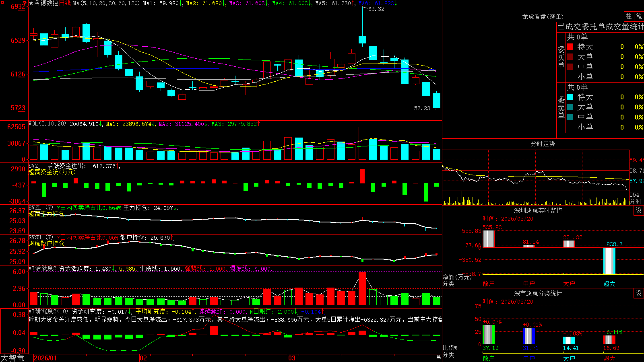Click the red help question-mark icon

pyautogui.click(x=25, y=3)
